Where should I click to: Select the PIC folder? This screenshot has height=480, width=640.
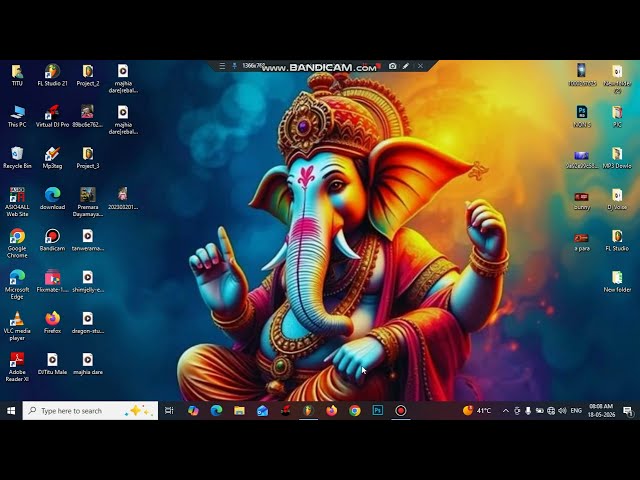(617, 117)
